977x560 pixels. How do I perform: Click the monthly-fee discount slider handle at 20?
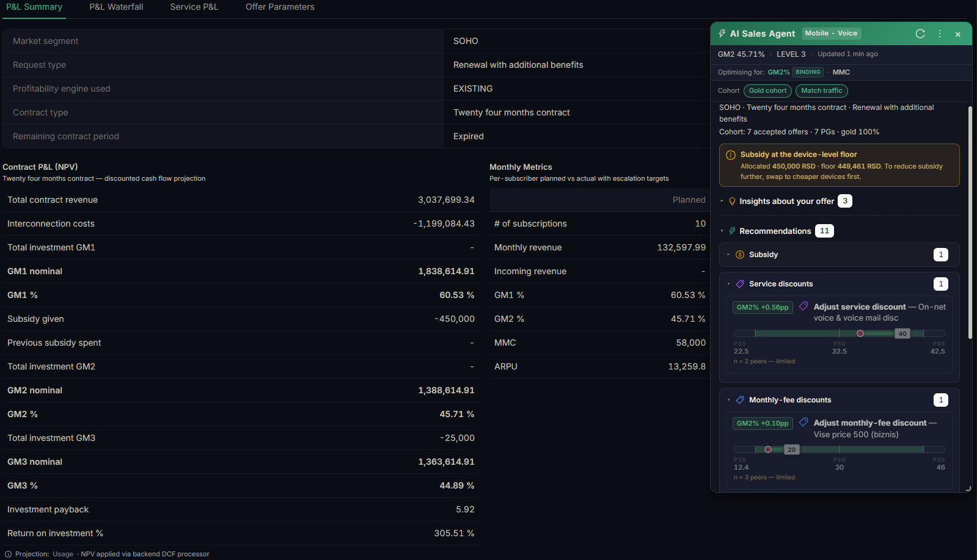tap(791, 449)
